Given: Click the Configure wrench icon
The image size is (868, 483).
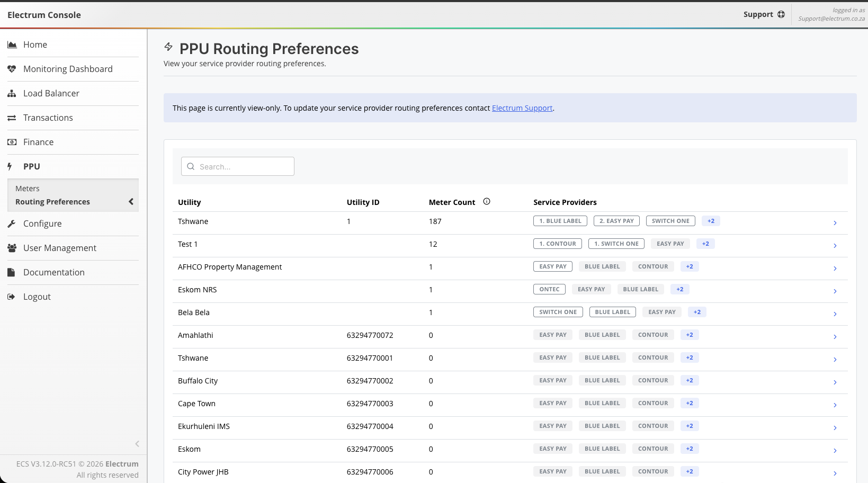Looking at the screenshot, I should point(12,224).
